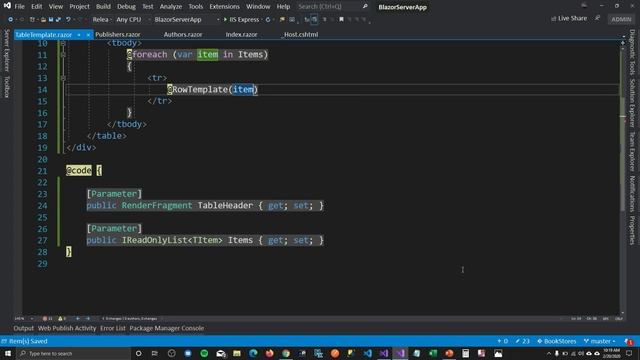Open the Properties side panel
Viewport: 640px width, 360px height.
(632, 230)
